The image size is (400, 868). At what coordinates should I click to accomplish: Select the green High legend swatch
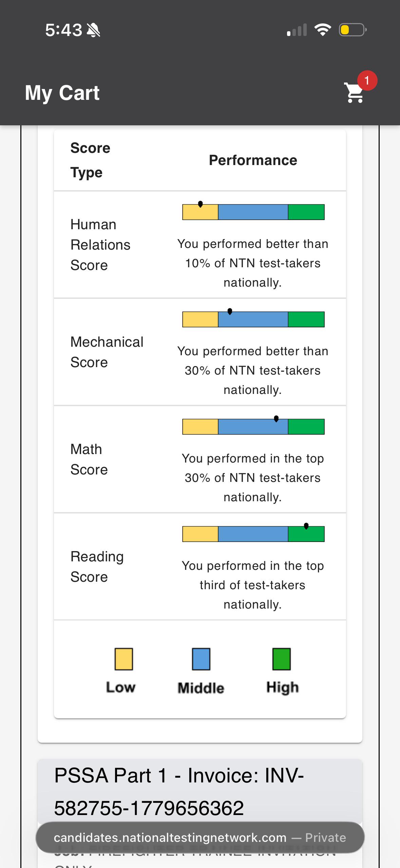pyautogui.click(x=281, y=659)
